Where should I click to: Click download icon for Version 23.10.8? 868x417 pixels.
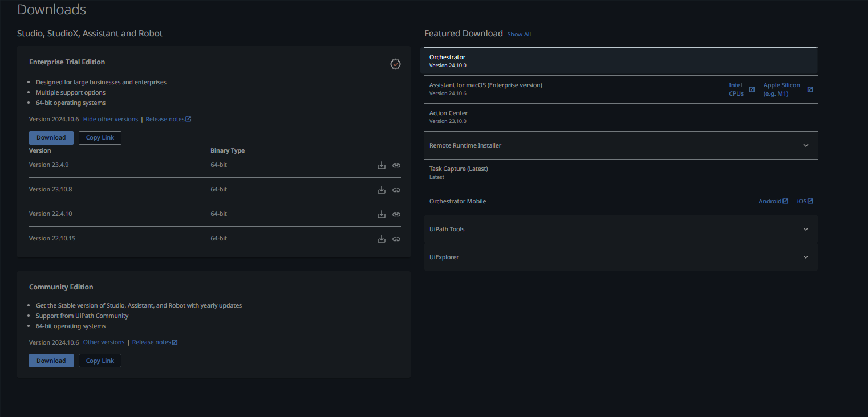[382, 190]
